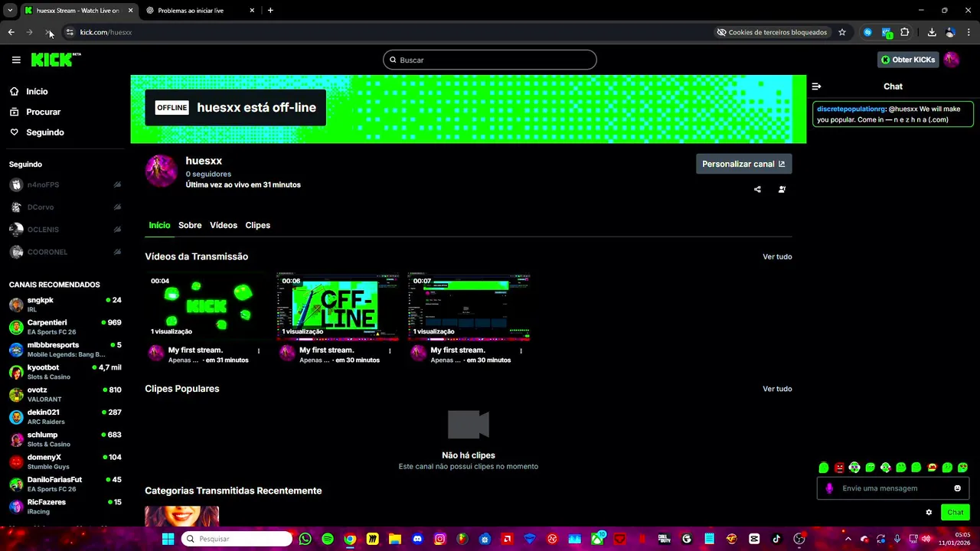Viewport: 980px width, 551px height.
Task: Toggle notifications for DCorvo
Action: 117,207
